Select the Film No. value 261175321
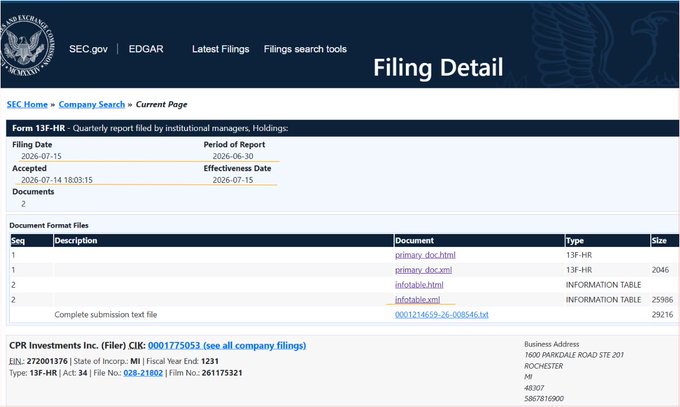 pos(222,373)
